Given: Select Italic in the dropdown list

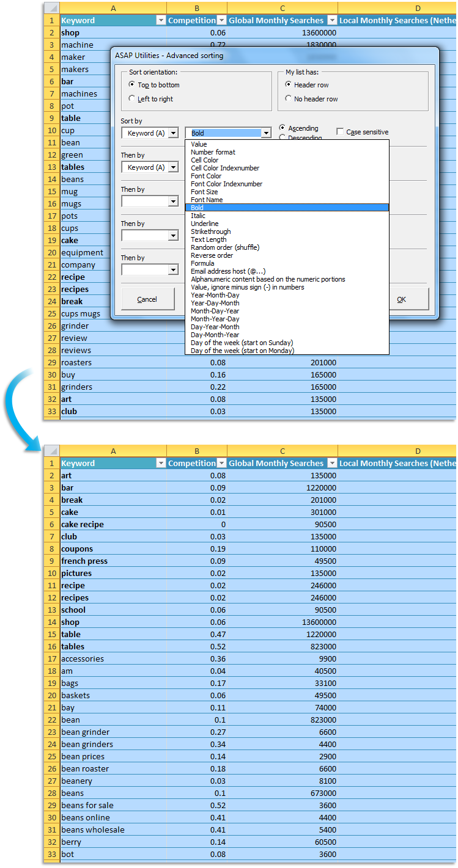Looking at the screenshot, I should pos(287,216).
